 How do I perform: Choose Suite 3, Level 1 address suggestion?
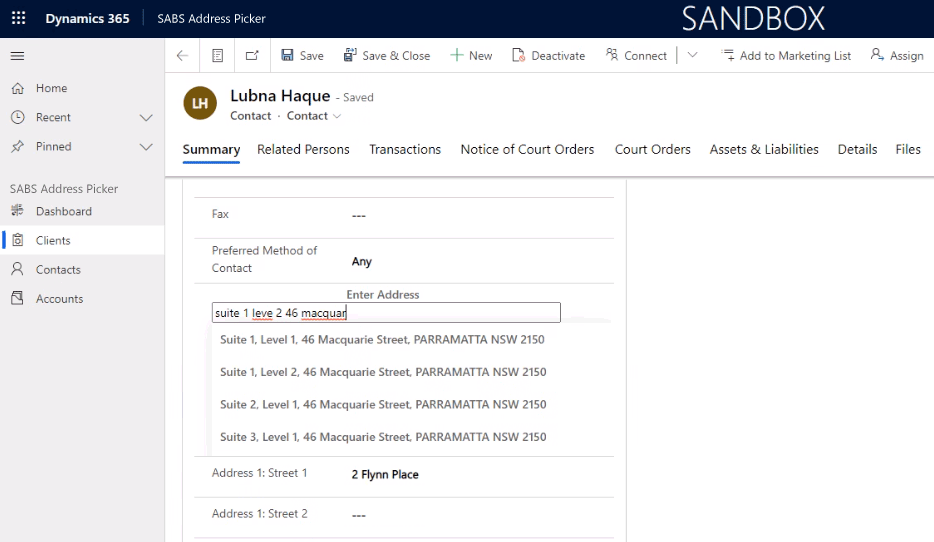[x=384, y=437]
